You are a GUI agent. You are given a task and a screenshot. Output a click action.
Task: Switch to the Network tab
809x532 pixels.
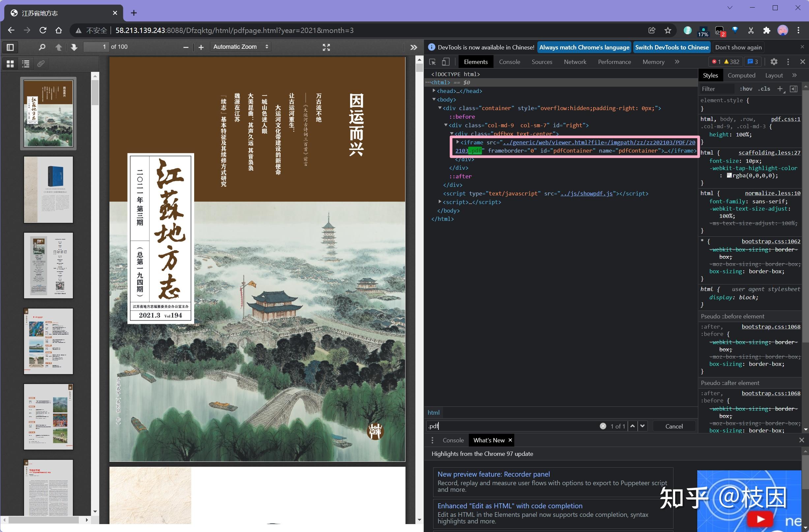click(x=575, y=62)
